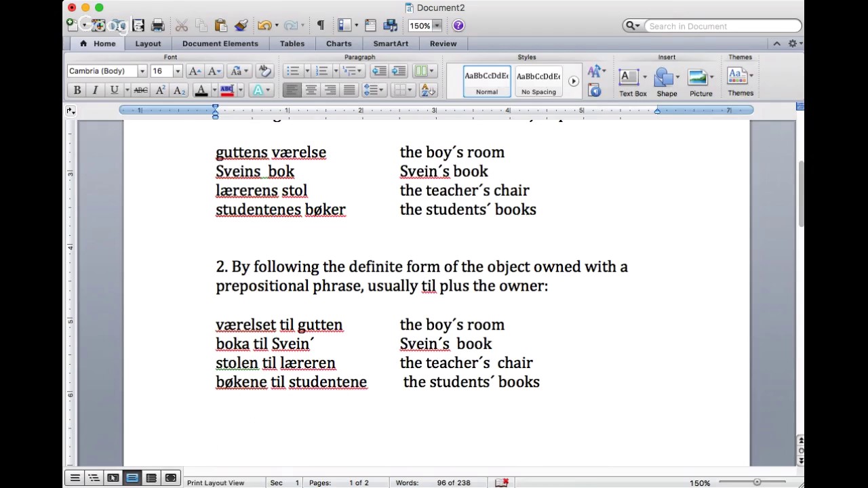868x488 pixels.
Task: Click the Print icon in the toolbar
Action: pyautogui.click(x=158, y=26)
